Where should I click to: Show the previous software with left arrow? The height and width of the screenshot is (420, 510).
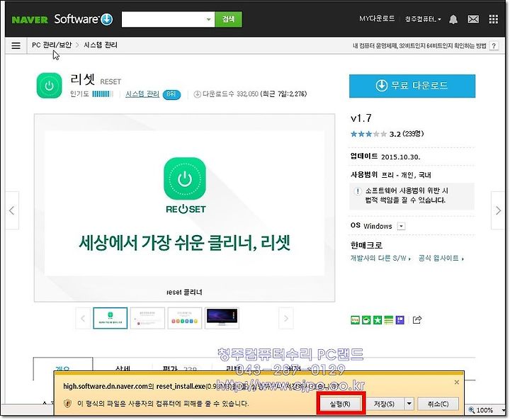(12, 210)
